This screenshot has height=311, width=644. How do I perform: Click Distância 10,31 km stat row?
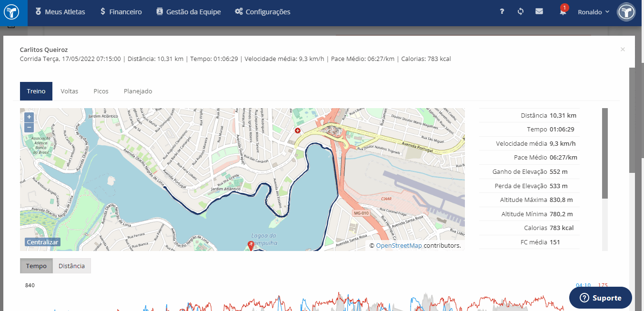(x=529, y=115)
